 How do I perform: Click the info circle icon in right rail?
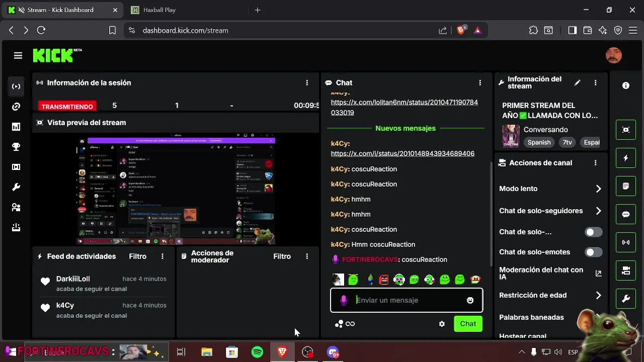626,85
